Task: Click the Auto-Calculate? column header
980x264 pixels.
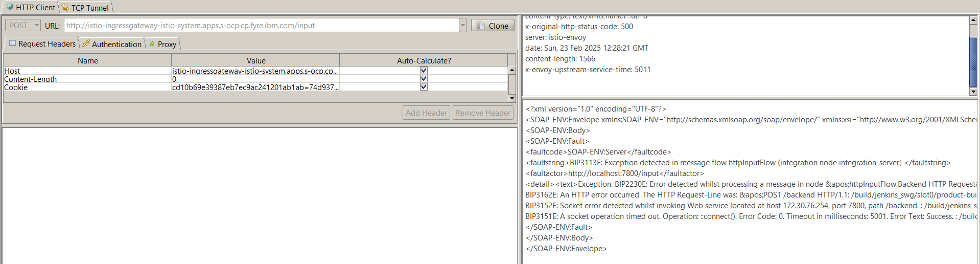Action: [x=424, y=60]
